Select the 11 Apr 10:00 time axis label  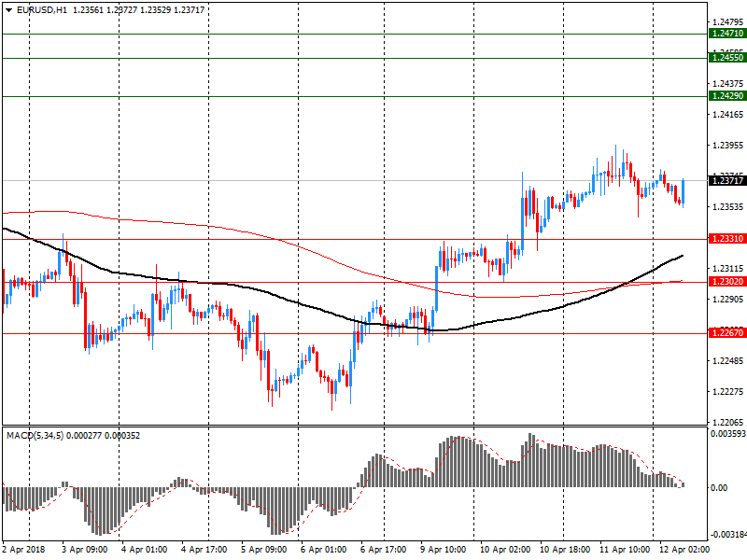pos(625,550)
